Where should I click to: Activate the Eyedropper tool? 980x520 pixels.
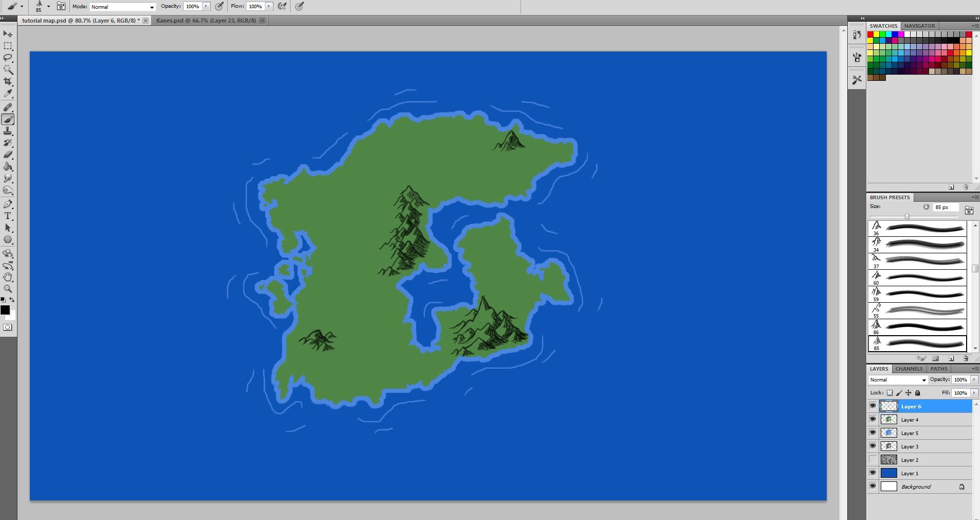(8, 93)
